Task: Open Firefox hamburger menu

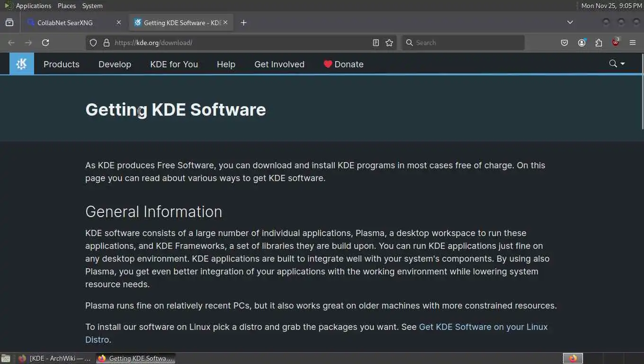Action: [x=633, y=43]
